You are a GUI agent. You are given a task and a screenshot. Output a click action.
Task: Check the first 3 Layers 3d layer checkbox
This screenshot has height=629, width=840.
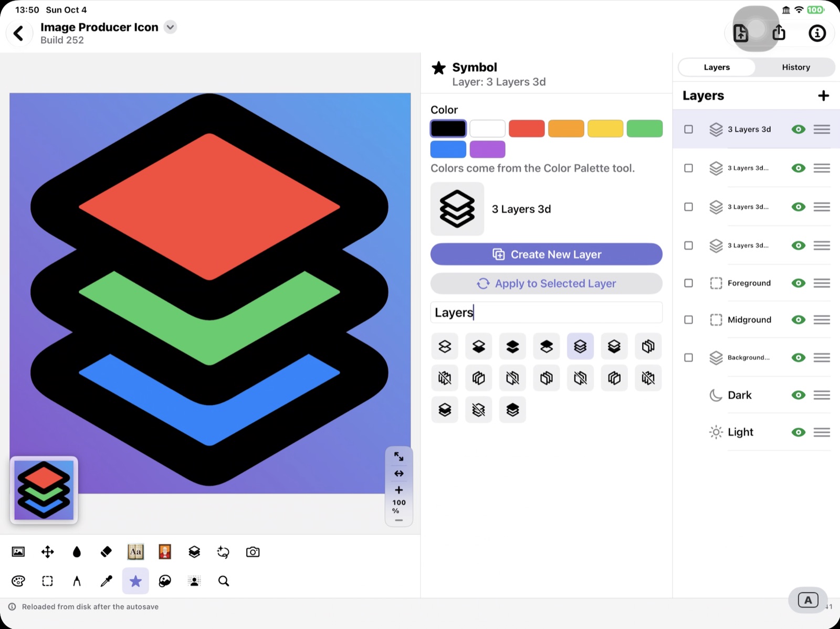[x=689, y=129]
